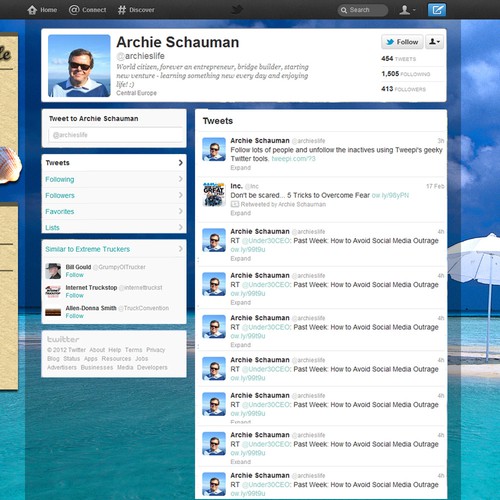View Archie Schauman's large profile photo
The width and height of the screenshot is (500, 500).
tap(79, 66)
